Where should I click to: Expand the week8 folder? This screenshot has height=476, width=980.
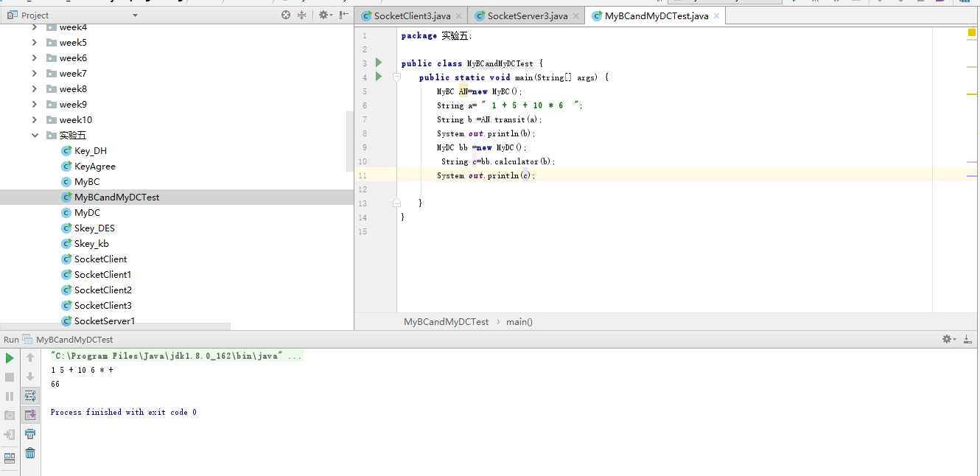coord(35,89)
